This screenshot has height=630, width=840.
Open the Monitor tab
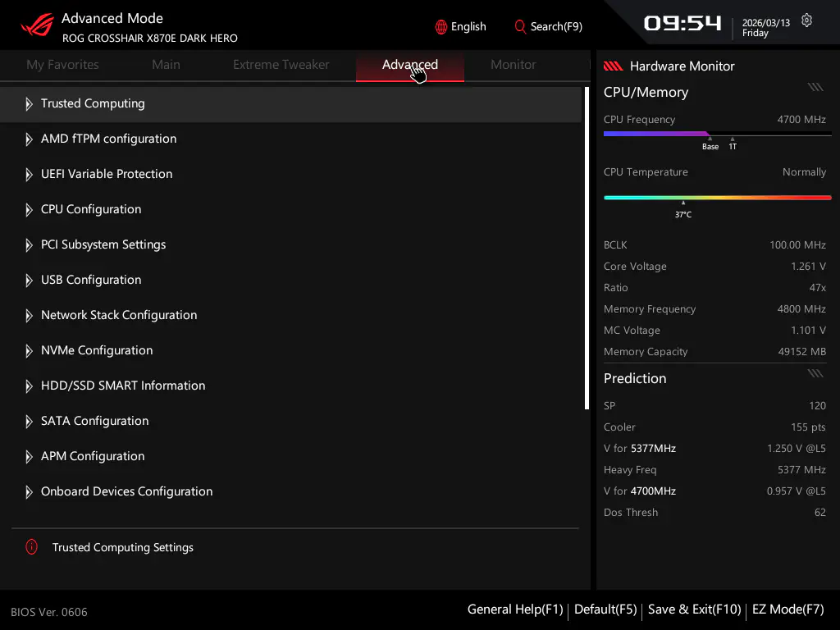coord(514,65)
